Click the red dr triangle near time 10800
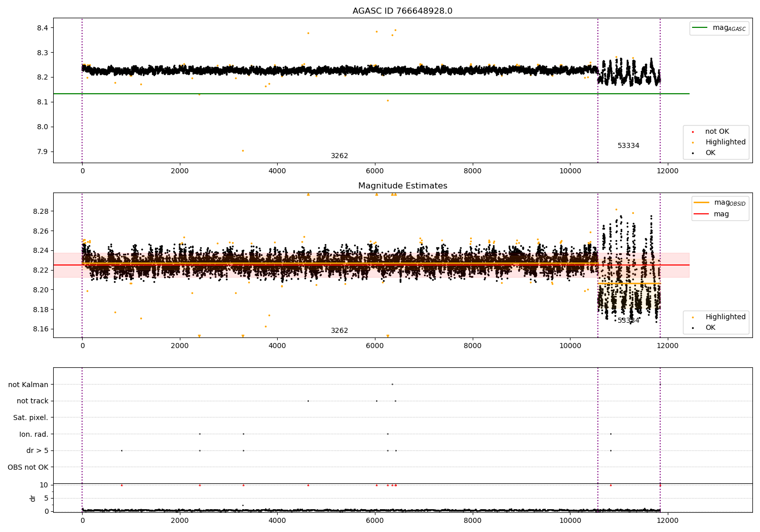Viewport: 760px width, 532px height. pyautogui.click(x=611, y=485)
